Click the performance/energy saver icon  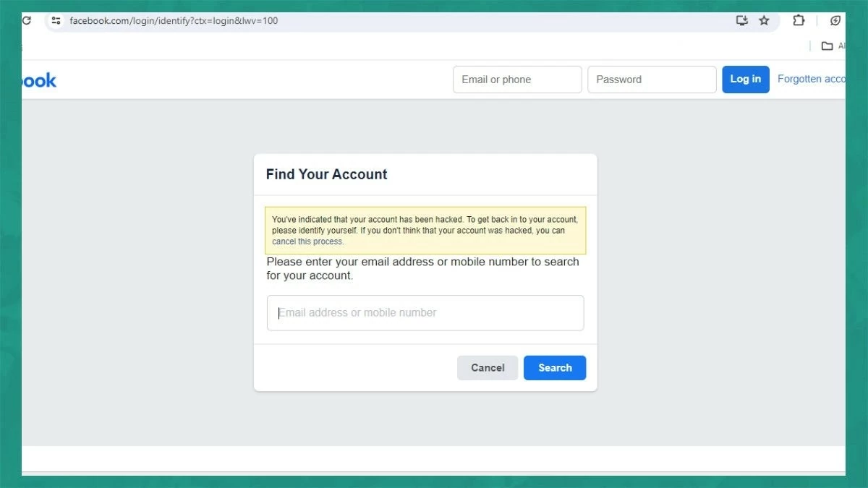(x=835, y=20)
